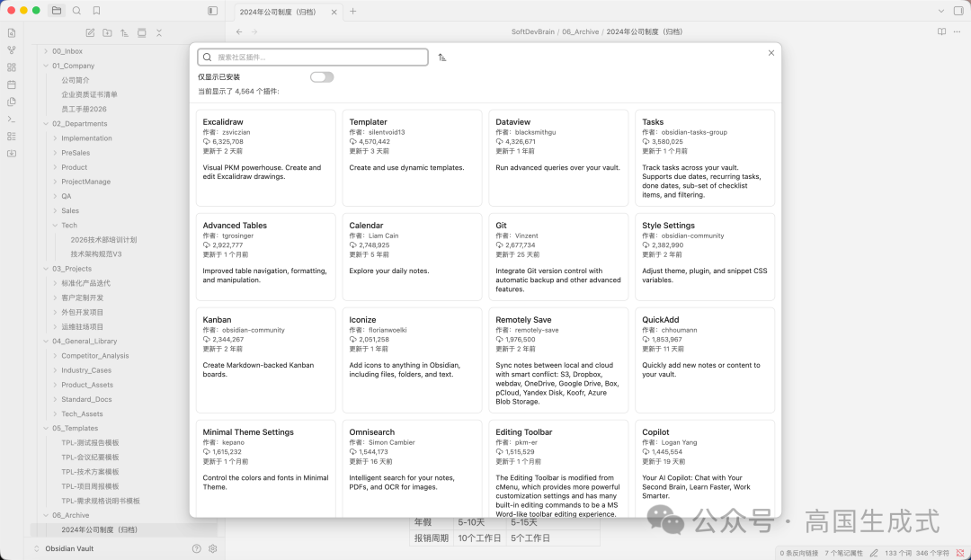This screenshot has width=971, height=560.
Task: Open the Obsidian Vault switcher
Action: click(x=68, y=549)
